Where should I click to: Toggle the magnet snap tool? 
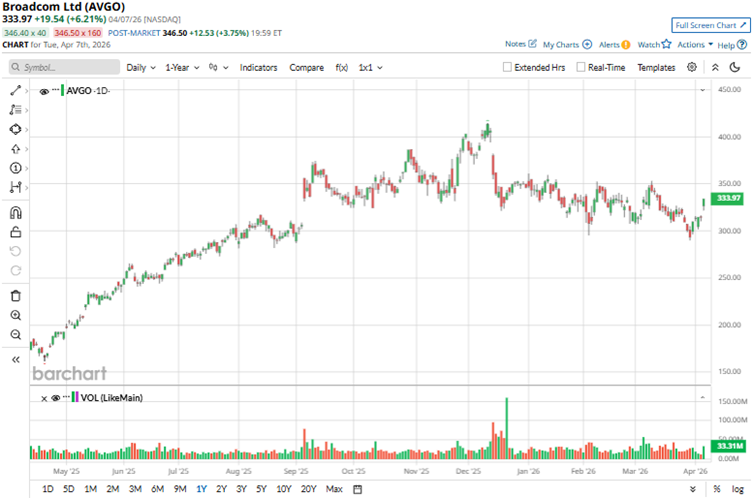click(x=15, y=213)
